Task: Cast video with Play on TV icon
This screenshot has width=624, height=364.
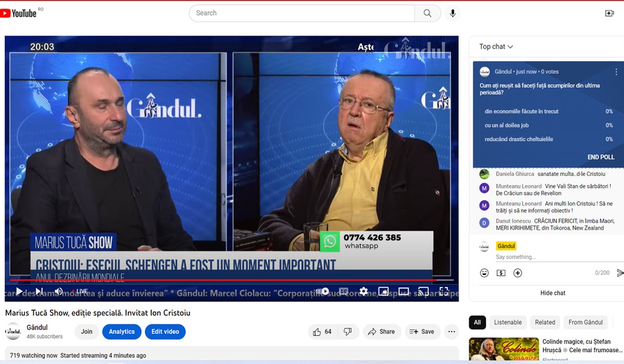Action: point(423,291)
